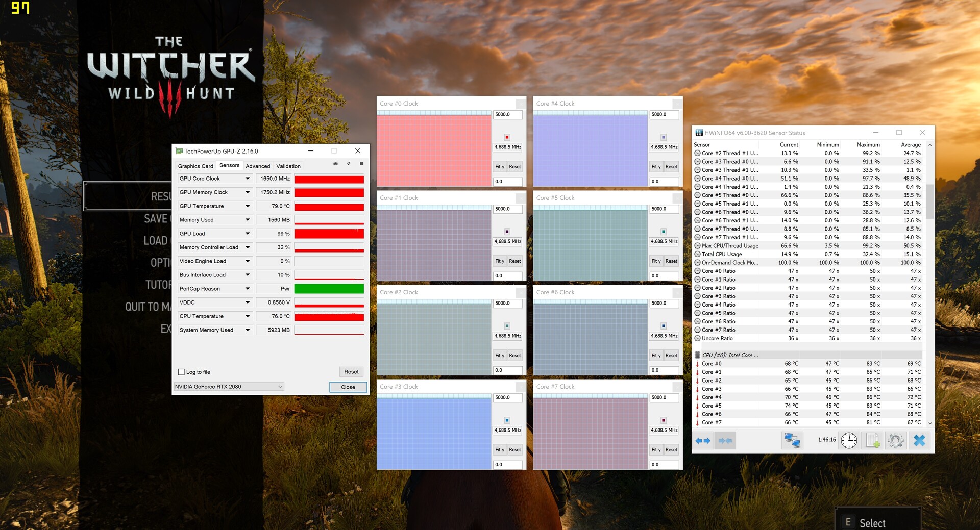
Task: Click thermometer icon beside Core #7 temperature row
Action: tap(697, 422)
